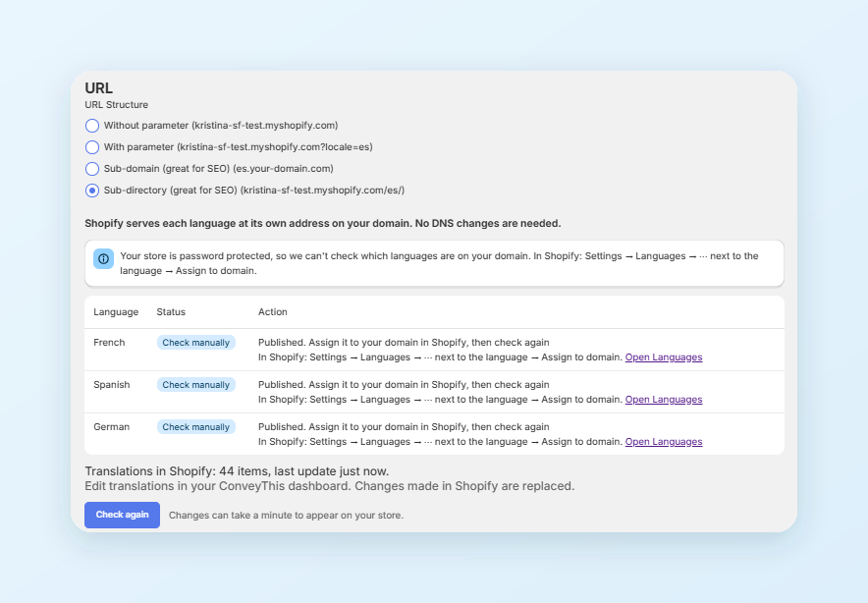Open Languages link in the French row
This screenshot has height=603, width=868.
664,357
